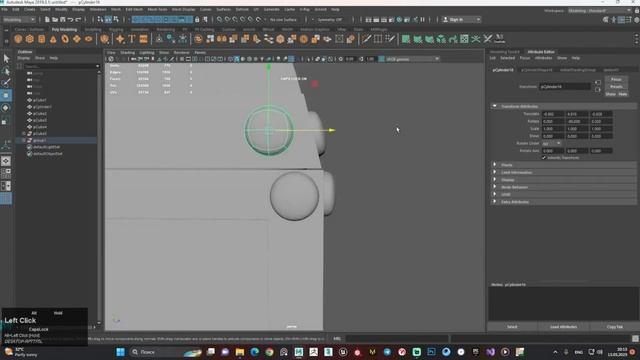
Task: Click the Mirror shelf icon
Action: tap(222, 39)
